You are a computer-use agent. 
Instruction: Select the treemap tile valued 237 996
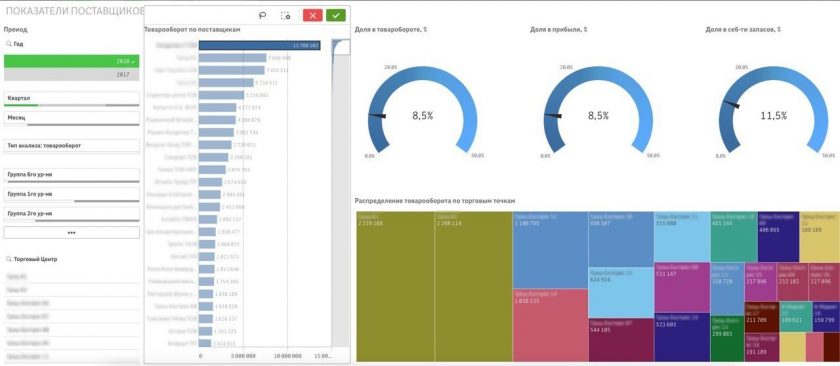(761, 282)
